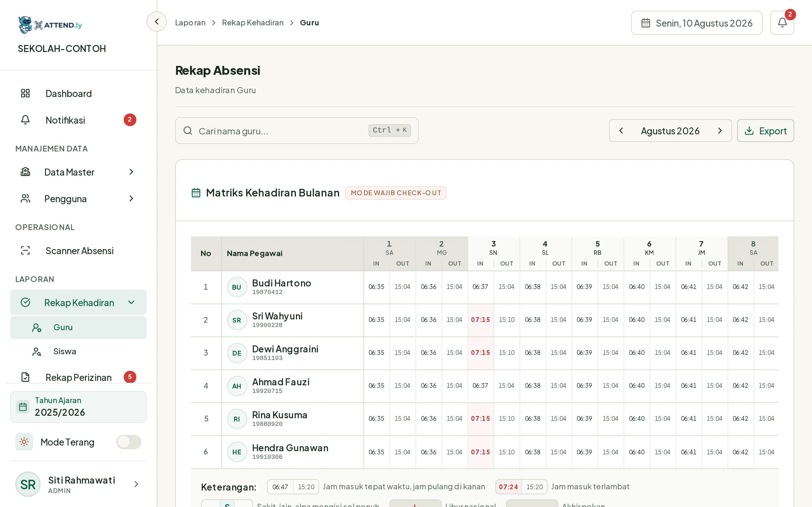
Task: Open Scanner Absensi in sidebar
Action: pos(78,250)
